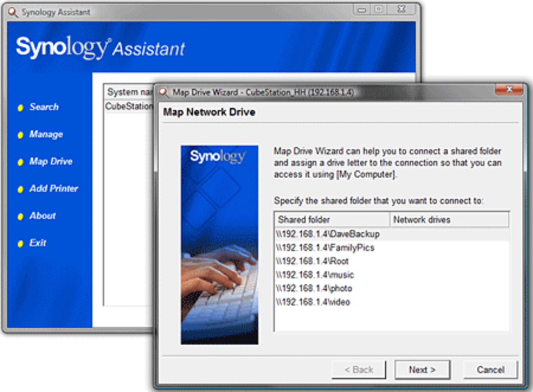Select the \\192.168.1.4\Root shared folder
The height and width of the screenshot is (392, 533).
[x=392, y=261]
